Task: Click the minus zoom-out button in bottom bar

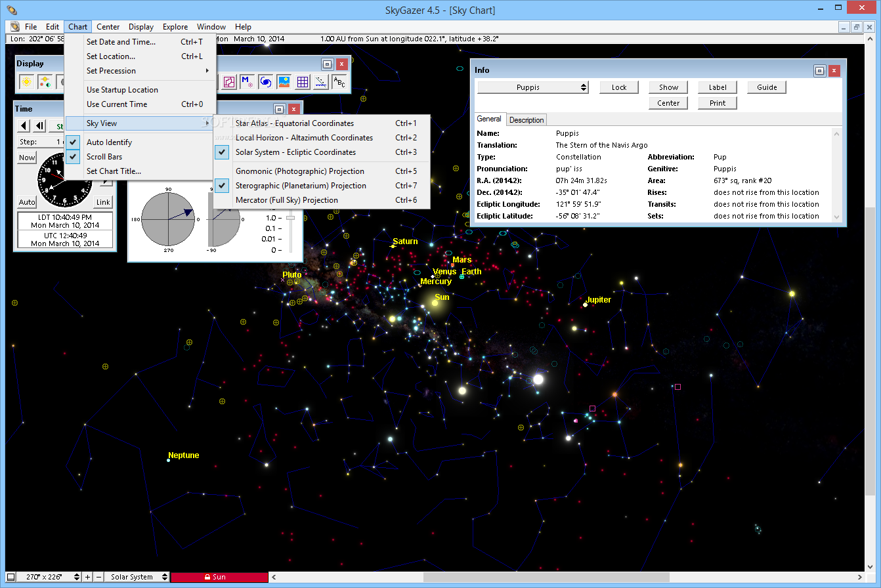Action: click(99, 577)
